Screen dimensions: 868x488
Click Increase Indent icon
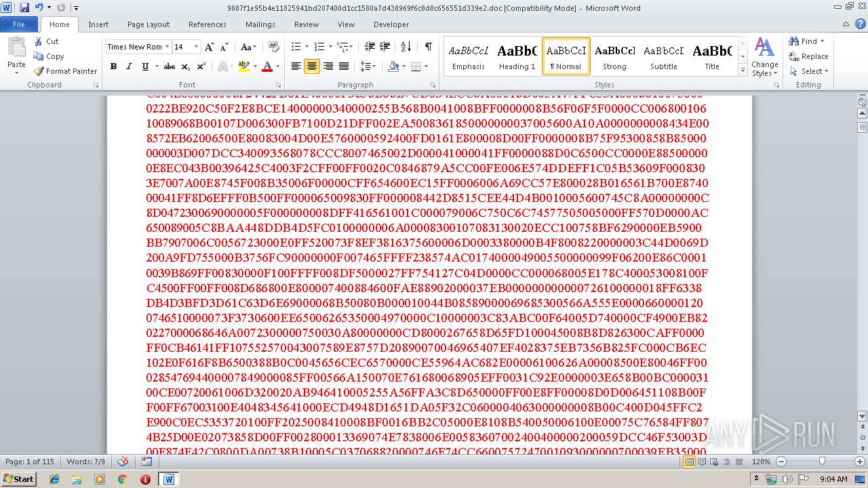pos(385,47)
